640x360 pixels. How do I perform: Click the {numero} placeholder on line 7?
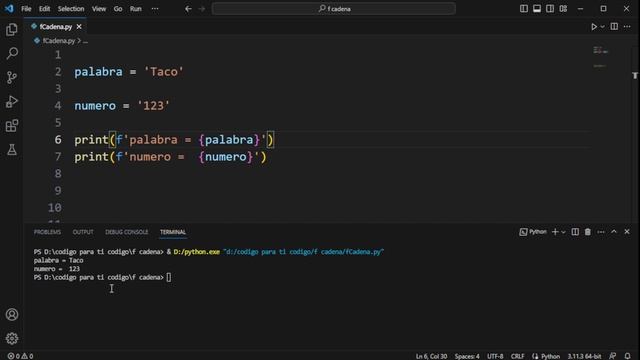coord(226,157)
